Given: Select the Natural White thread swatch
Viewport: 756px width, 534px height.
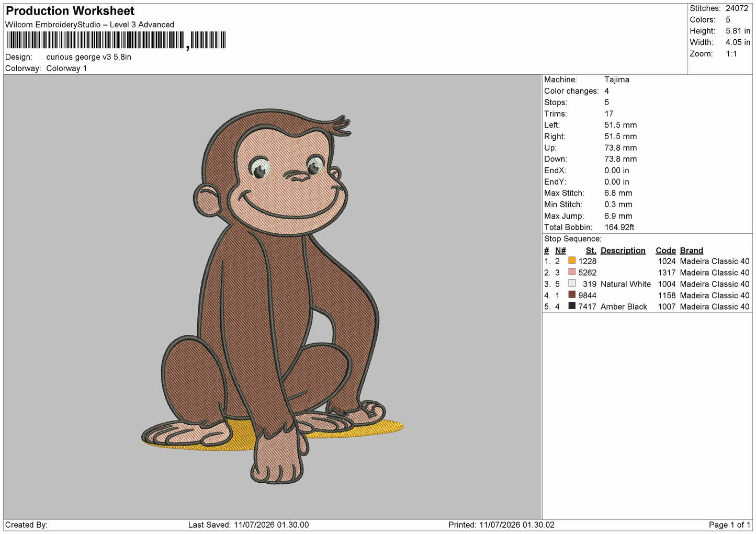Looking at the screenshot, I should 572,283.
